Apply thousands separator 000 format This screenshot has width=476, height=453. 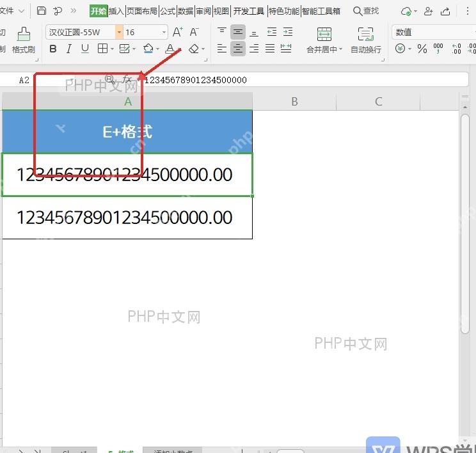(438, 49)
